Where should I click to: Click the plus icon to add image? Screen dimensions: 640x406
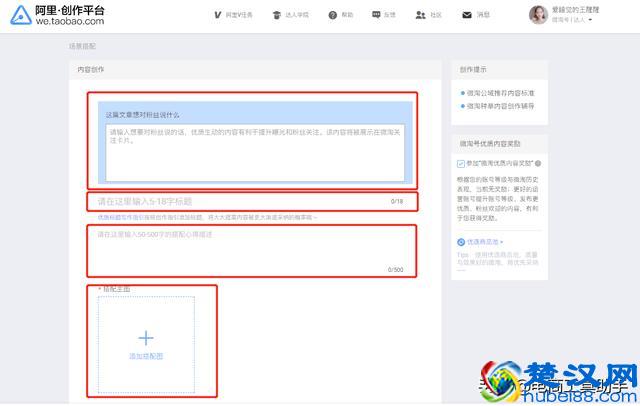pos(146,338)
